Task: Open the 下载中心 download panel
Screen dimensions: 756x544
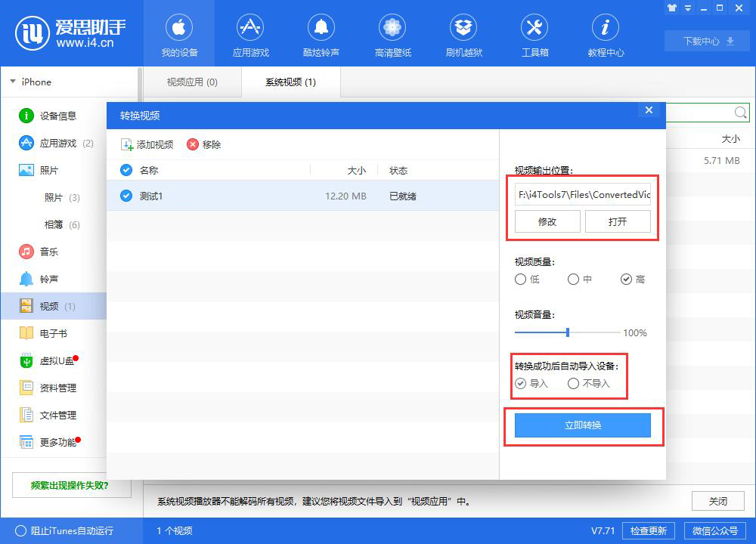Action: pos(705,41)
